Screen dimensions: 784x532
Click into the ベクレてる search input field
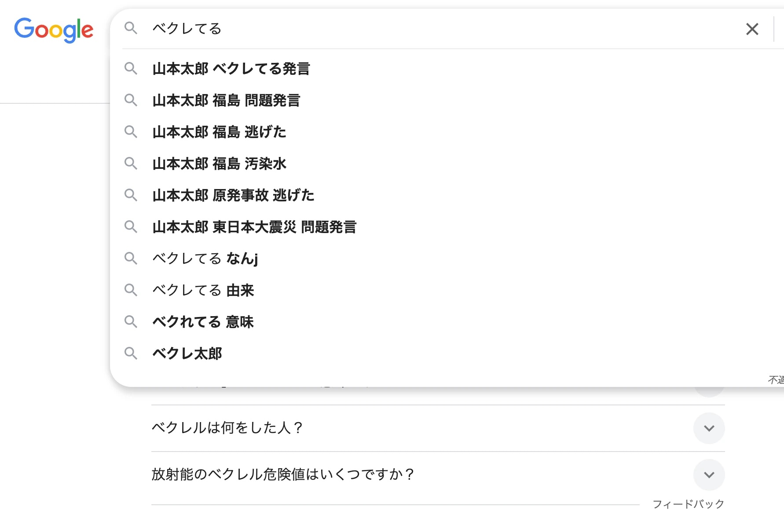coord(396,29)
